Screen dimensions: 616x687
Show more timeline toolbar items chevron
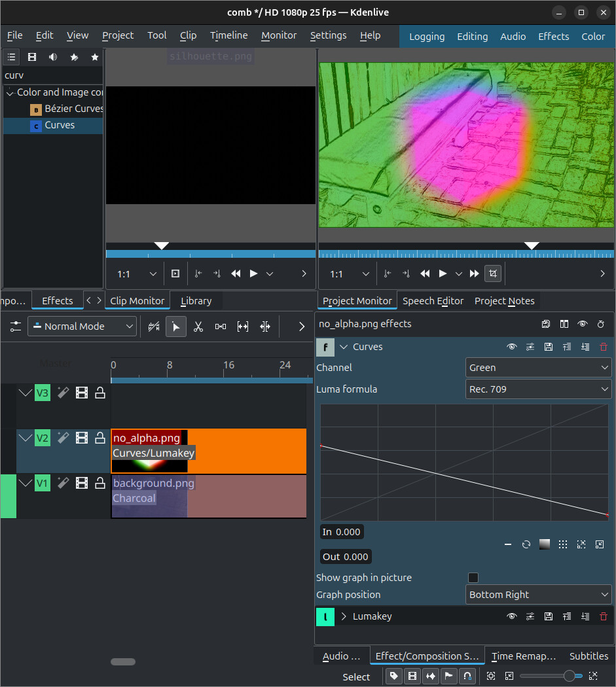[x=302, y=326]
